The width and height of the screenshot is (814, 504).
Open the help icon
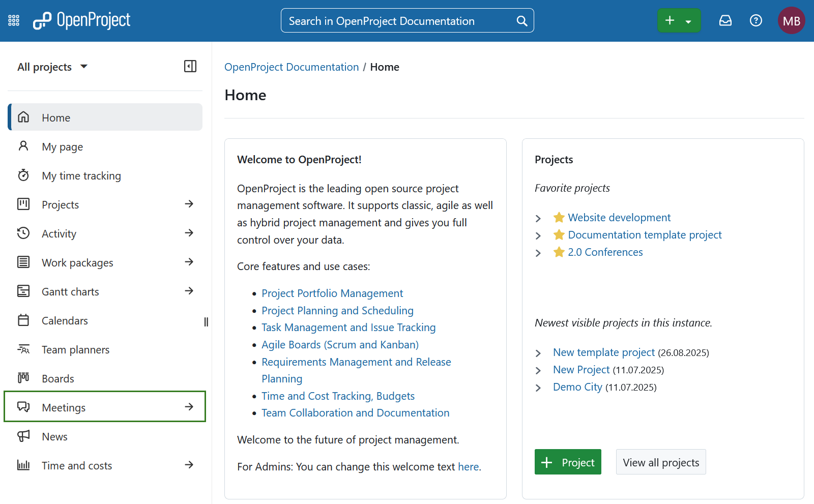[x=755, y=20]
